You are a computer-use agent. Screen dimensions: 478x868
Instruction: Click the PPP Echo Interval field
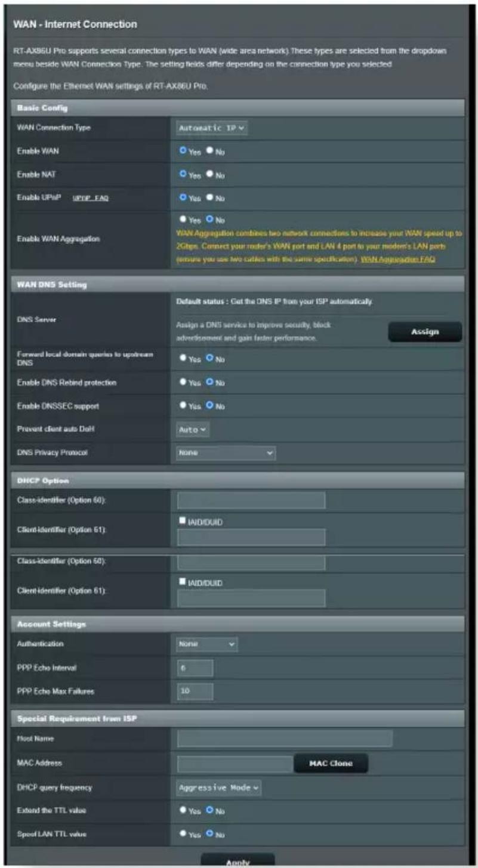[x=195, y=668]
